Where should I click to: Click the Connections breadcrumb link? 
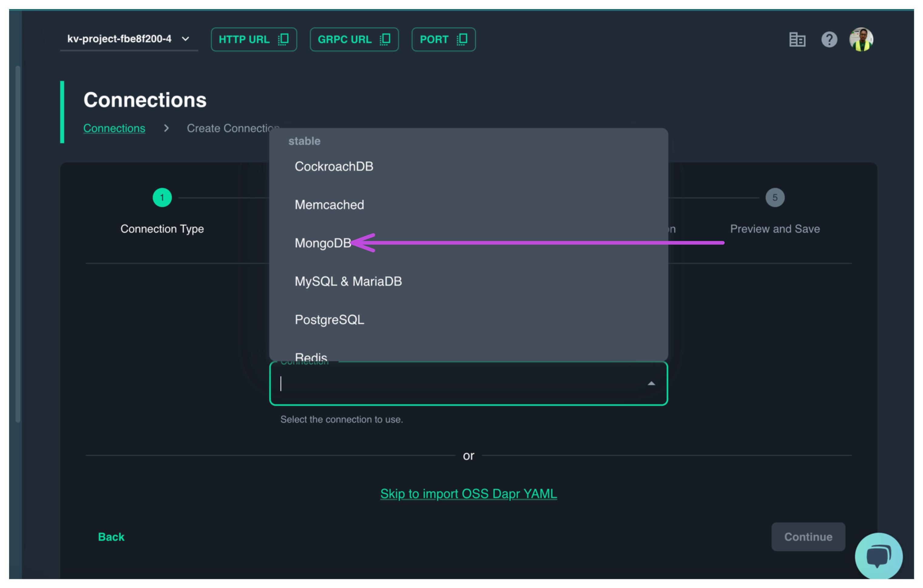pos(114,128)
